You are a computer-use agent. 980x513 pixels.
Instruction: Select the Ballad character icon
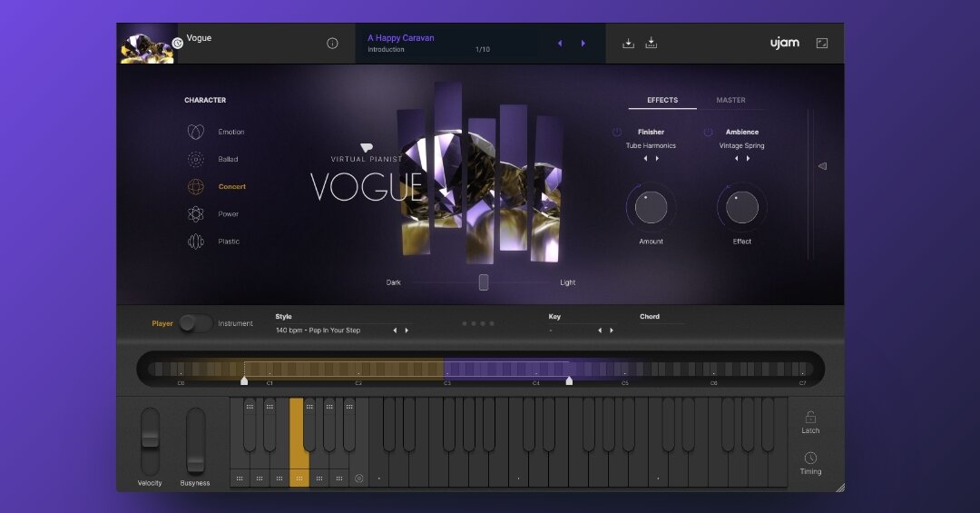[196, 159]
